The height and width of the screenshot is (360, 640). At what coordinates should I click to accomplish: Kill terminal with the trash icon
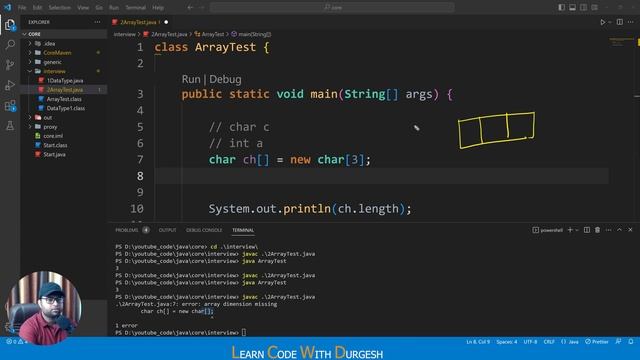pyautogui.click(x=598, y=230)
